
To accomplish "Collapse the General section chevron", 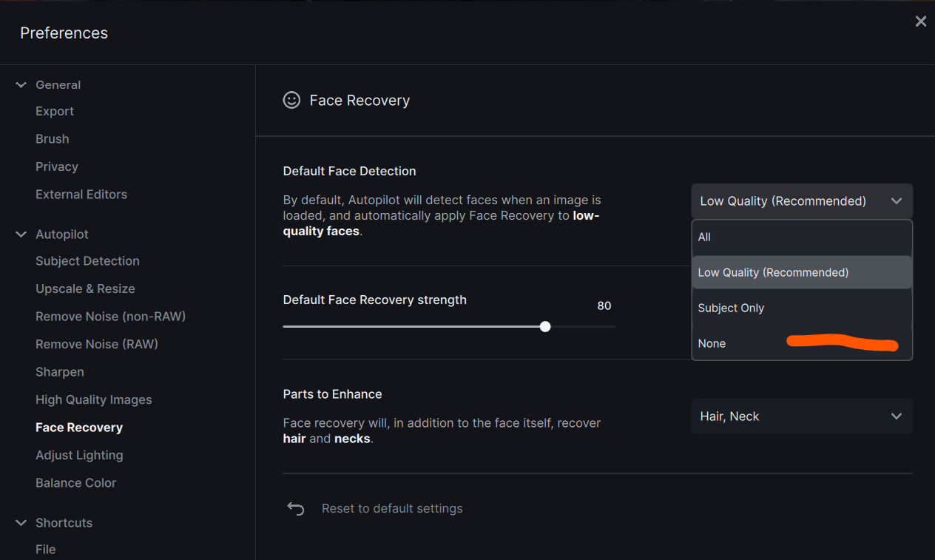I will pos(21,85).
